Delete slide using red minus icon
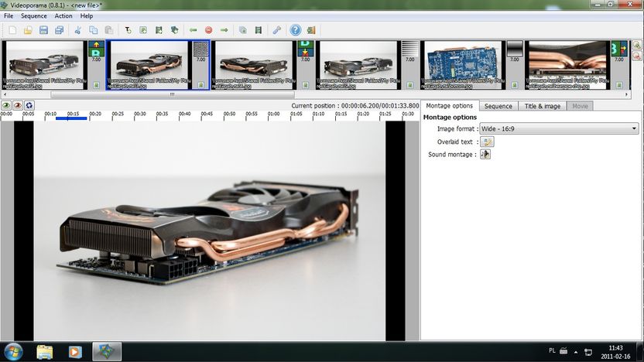Image resolution: width=644 pixels, height=362 pixels. [x=209, y=30]
